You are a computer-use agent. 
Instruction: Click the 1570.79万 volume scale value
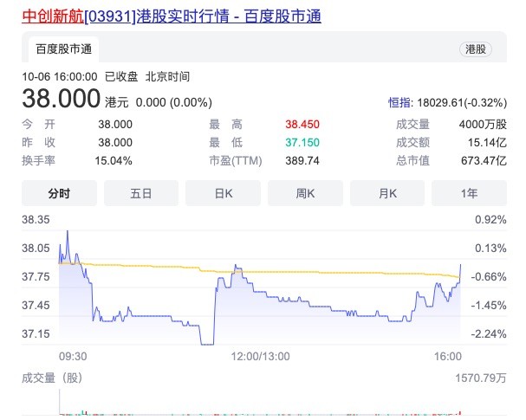(481, 378)
